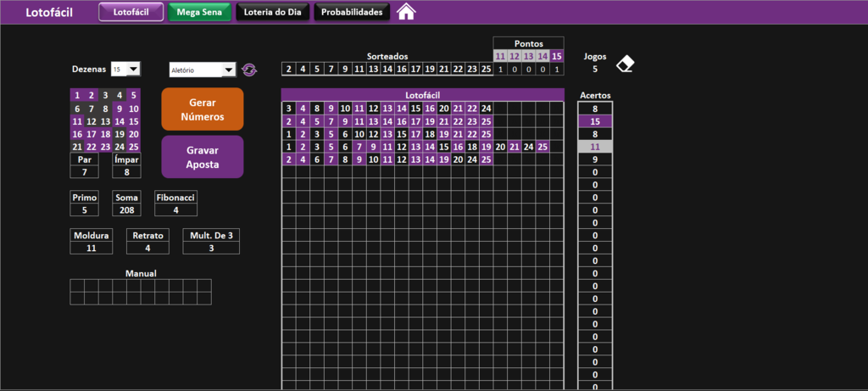
Task: Click the Acertos cell showing 11
Action: (595, 147)
